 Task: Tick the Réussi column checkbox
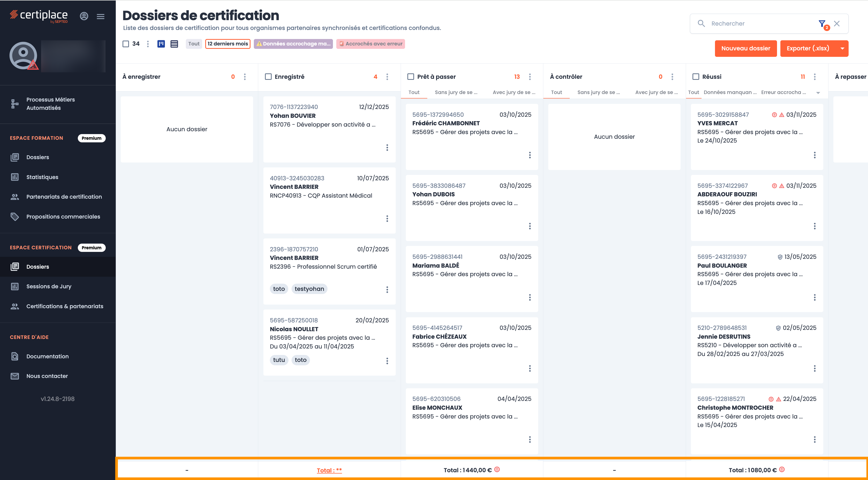pyautogui.click(x=696, y=77)
